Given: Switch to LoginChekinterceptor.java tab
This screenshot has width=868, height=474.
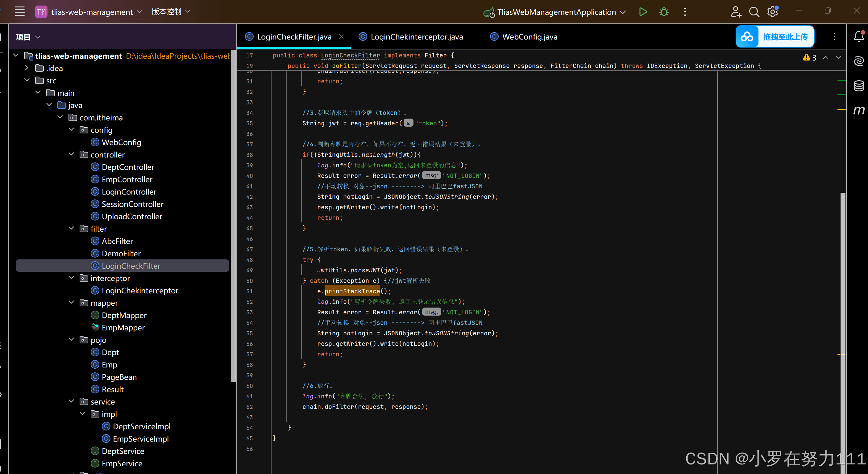Looking at the screenshot, I should click(416, 37).
